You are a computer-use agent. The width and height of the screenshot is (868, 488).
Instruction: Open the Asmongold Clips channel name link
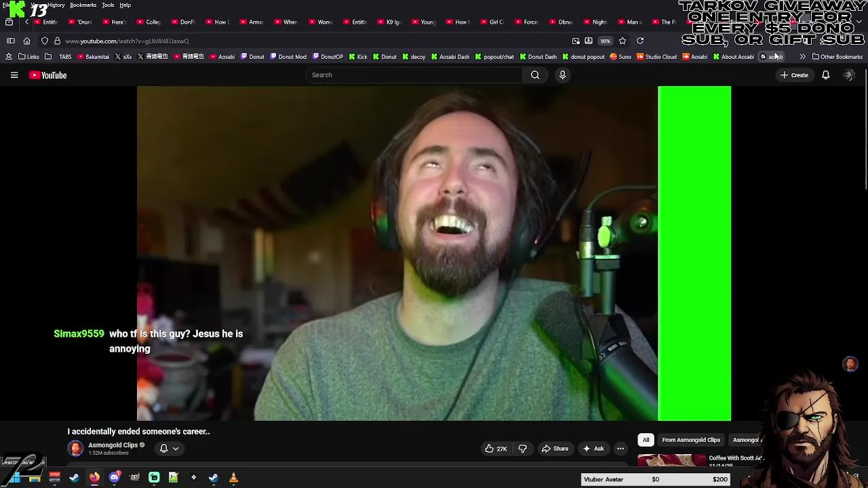coord(113,445)
